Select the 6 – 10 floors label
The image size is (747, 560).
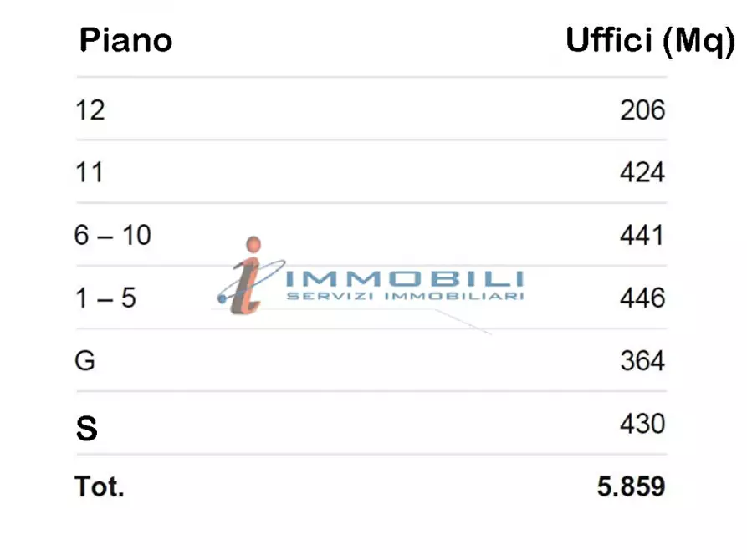tap(113, 236)
